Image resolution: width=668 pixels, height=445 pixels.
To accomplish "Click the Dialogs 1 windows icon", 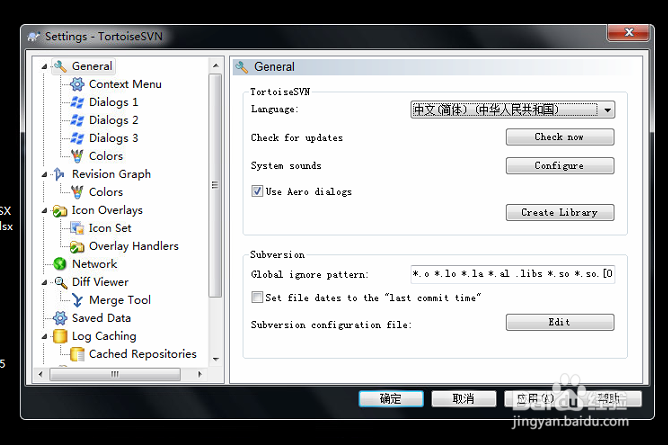I will pos(77,102).
